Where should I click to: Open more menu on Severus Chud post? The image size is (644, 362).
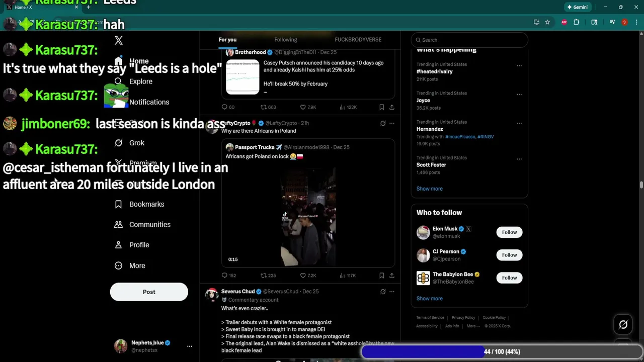[x=392, y=292]
